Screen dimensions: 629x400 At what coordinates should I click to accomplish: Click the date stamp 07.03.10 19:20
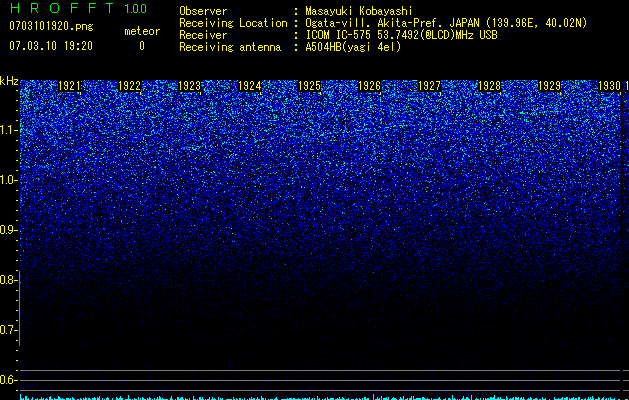[51, 46]
